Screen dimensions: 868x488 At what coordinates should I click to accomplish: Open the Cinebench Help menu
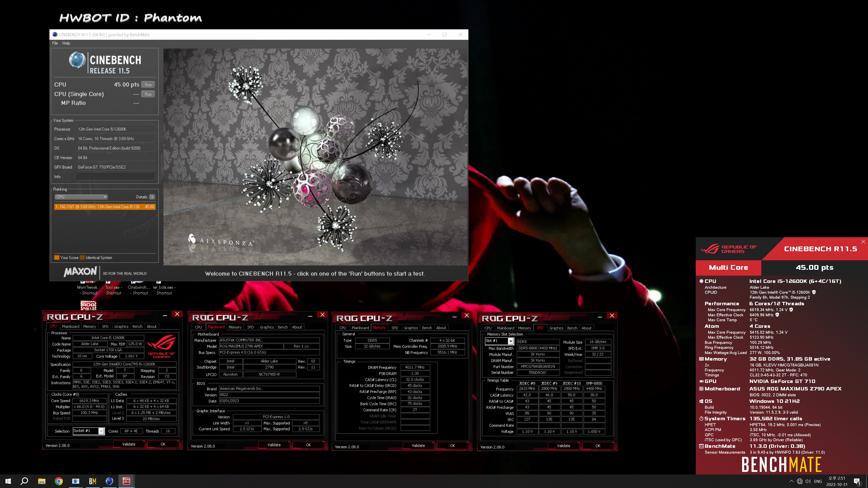tap(66, 43)
